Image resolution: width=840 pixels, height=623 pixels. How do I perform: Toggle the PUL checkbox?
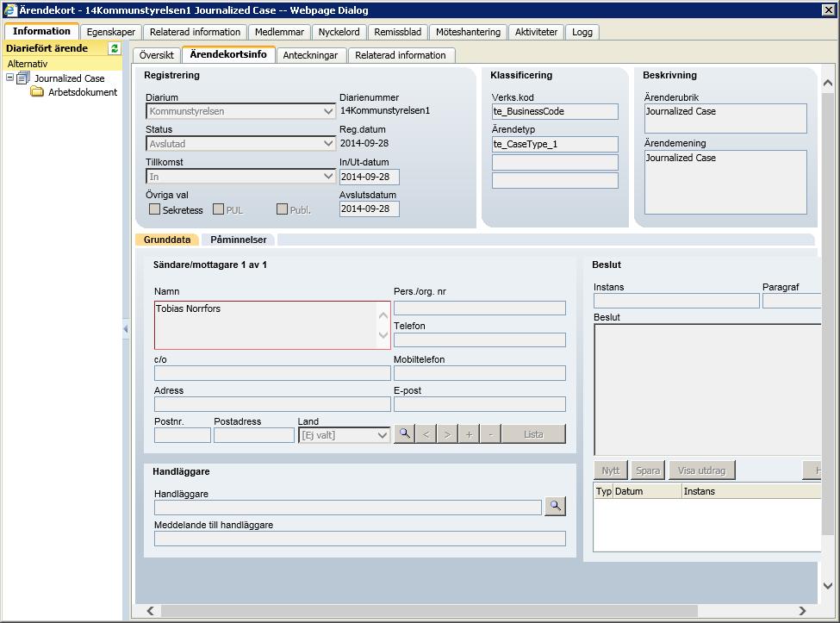tap(218, 209)
